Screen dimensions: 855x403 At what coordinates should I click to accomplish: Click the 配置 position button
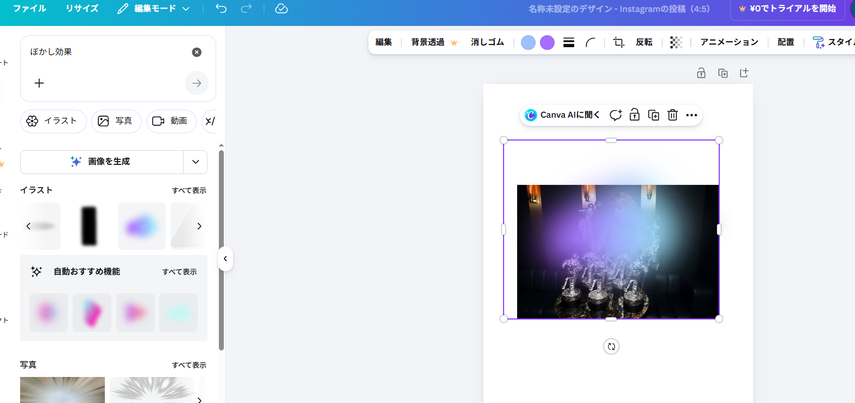(786, 42)
